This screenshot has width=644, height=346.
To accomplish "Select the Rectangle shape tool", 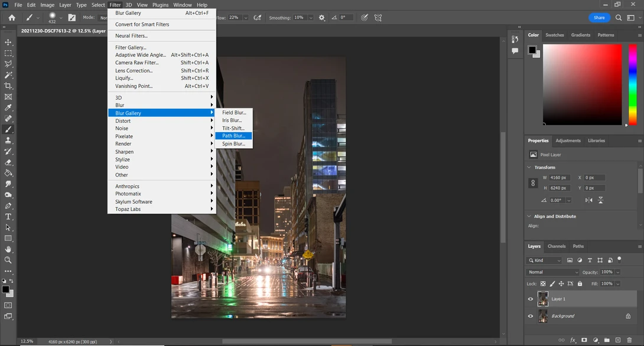I will pos(8,239).
